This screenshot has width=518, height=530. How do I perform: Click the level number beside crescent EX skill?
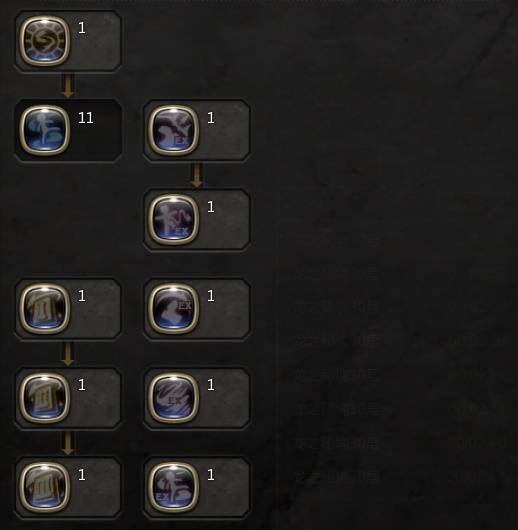click(x=211, y=296)
